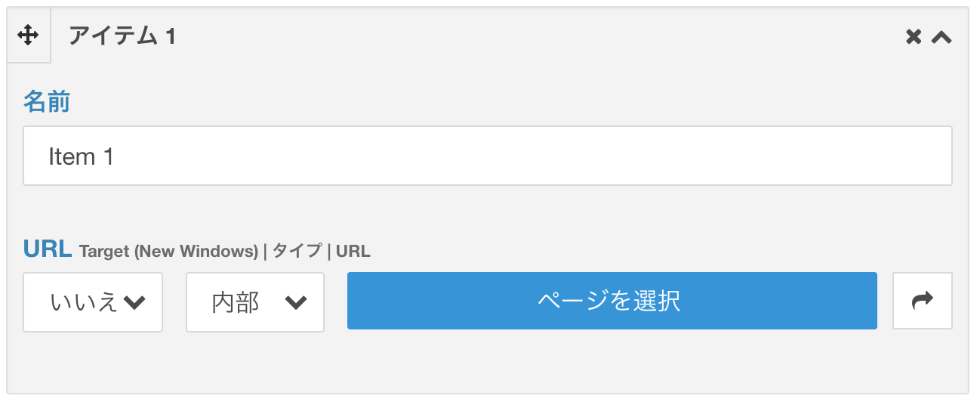Click the text Item 1 inside the name box

tap(81, 156)
